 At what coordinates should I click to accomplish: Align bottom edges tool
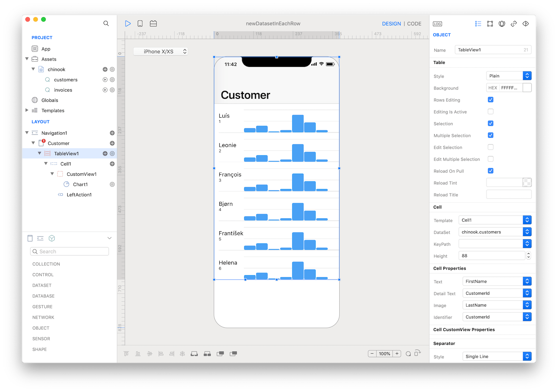click(x=138, y=354)
